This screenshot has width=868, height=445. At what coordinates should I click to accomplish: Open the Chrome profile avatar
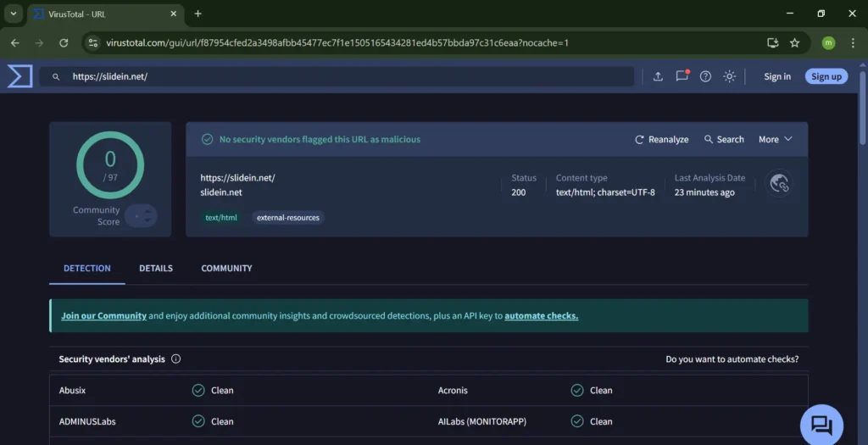coord(828,42)
